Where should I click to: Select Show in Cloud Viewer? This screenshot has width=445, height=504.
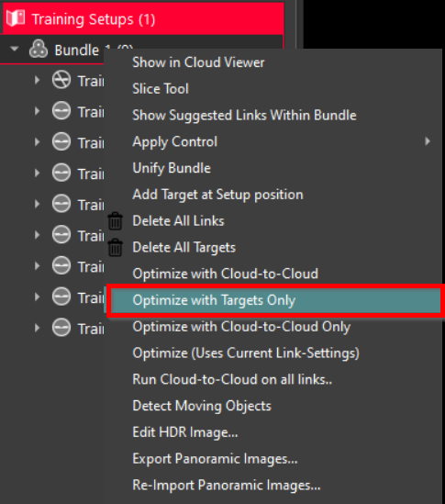point(198,62)
